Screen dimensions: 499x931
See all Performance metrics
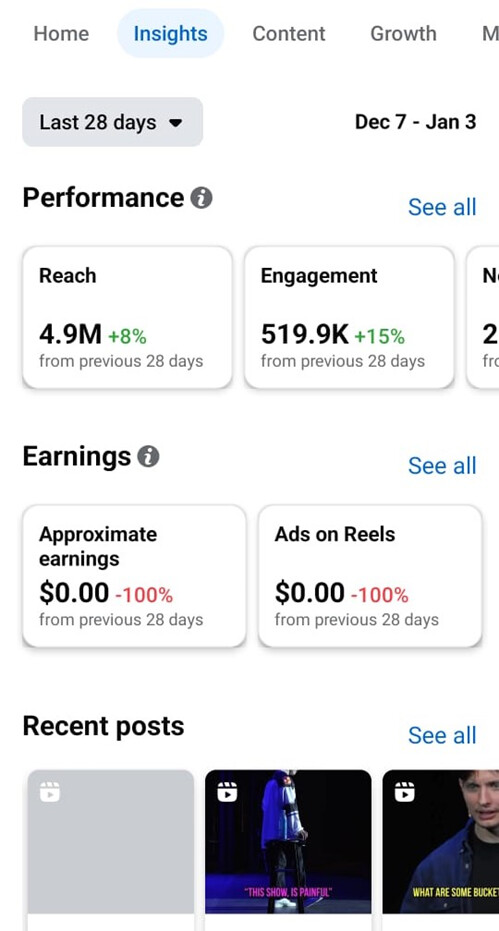(x=442, y=207)
